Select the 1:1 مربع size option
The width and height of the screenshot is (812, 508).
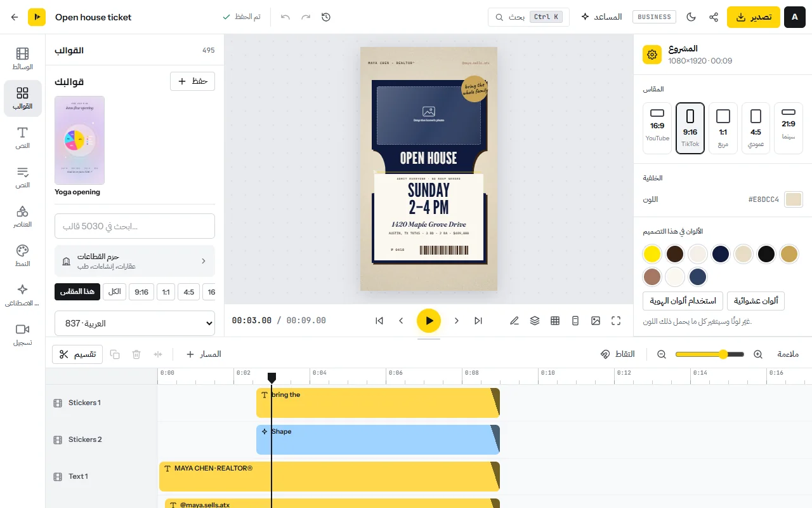723,128
